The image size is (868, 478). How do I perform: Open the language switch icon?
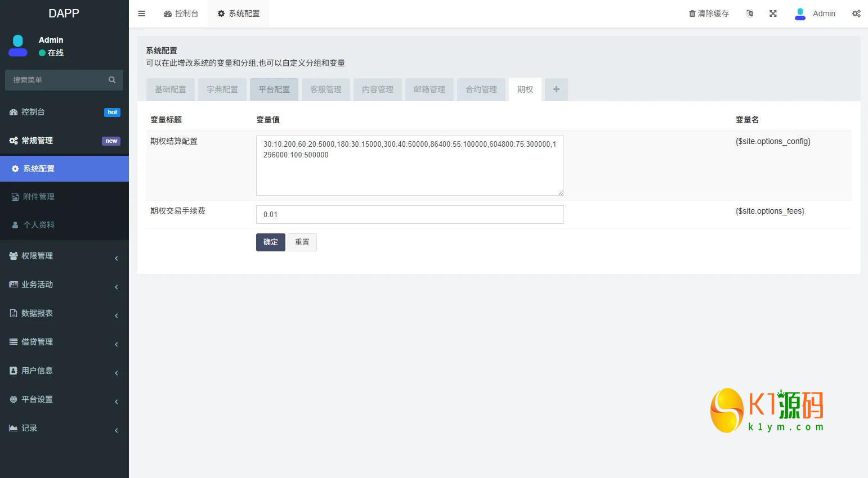(x=749, y=13)
